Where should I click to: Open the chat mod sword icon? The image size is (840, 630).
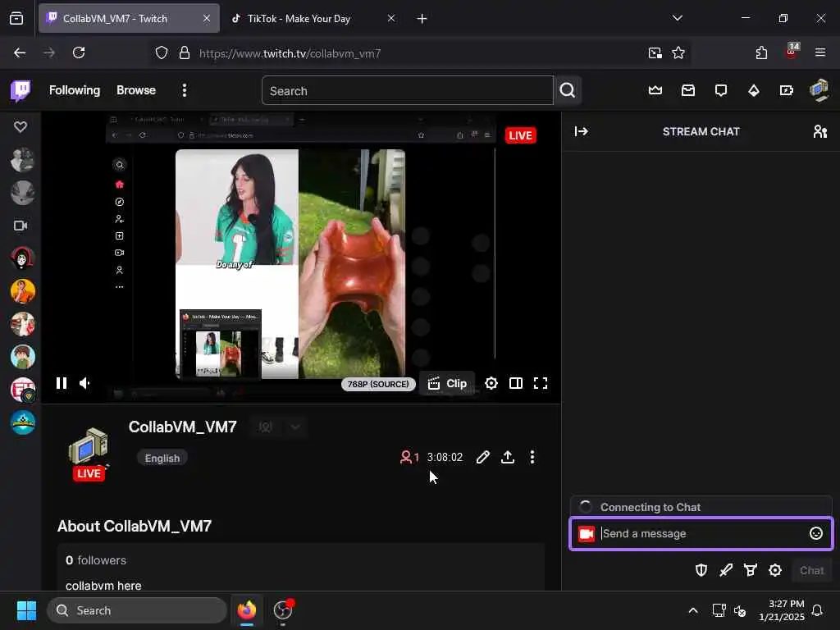(726, 571)
